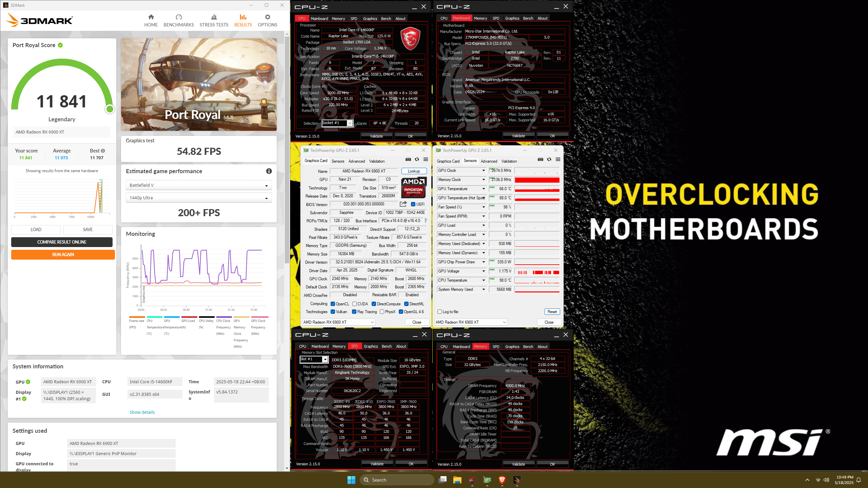Toggle the UEFI checkbox in GPU-Z
The image size is (868, 488).
[413, 204]
